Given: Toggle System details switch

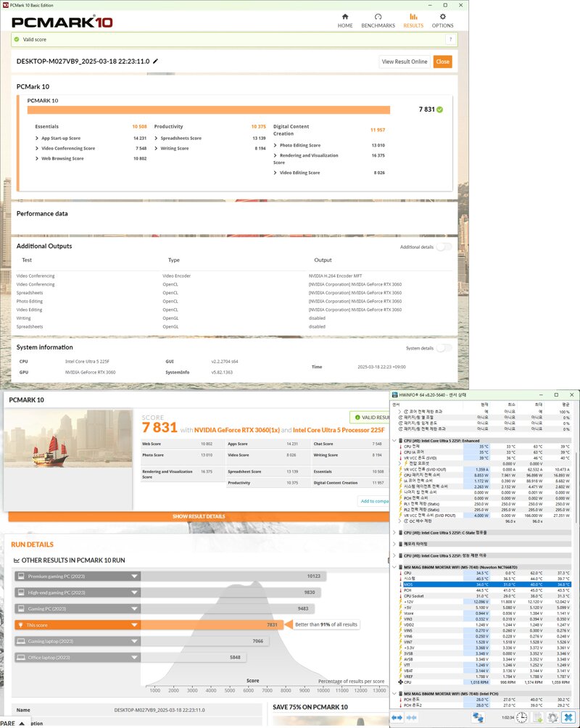Looking at the screenshot, I should [444, 348].
